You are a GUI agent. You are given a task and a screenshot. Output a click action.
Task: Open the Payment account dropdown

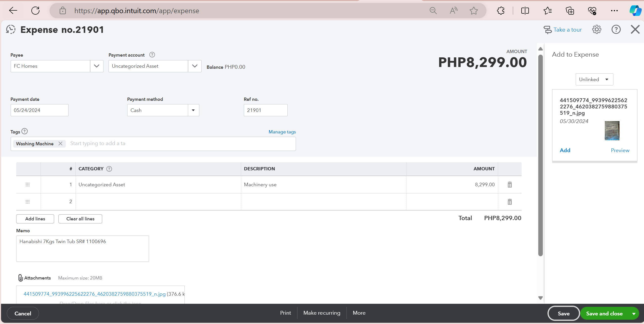tap(195, 66)
